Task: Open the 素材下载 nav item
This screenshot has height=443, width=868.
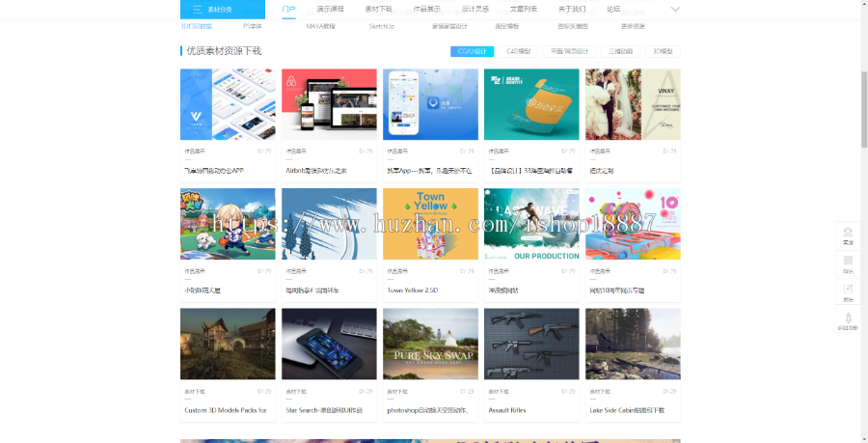Action: point(378,9)
